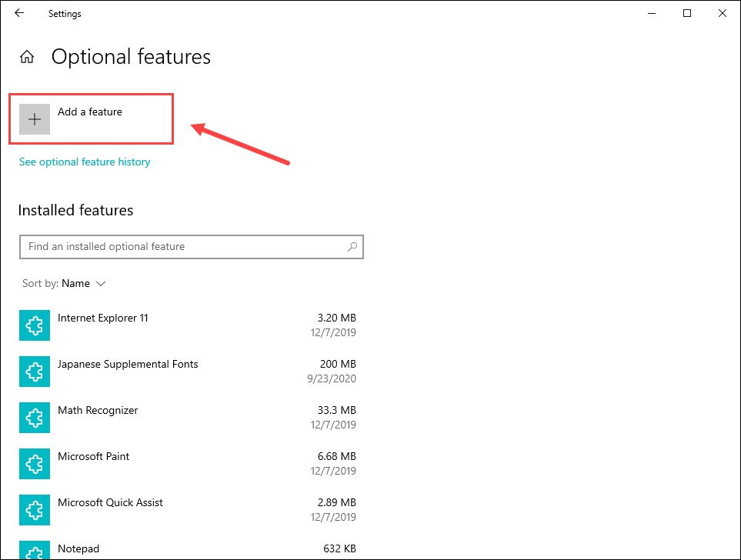This screenshot has height=560, width=741.
Task: Select the Internet Explorer 11 entry name
Action: click(x=103, y=318)
